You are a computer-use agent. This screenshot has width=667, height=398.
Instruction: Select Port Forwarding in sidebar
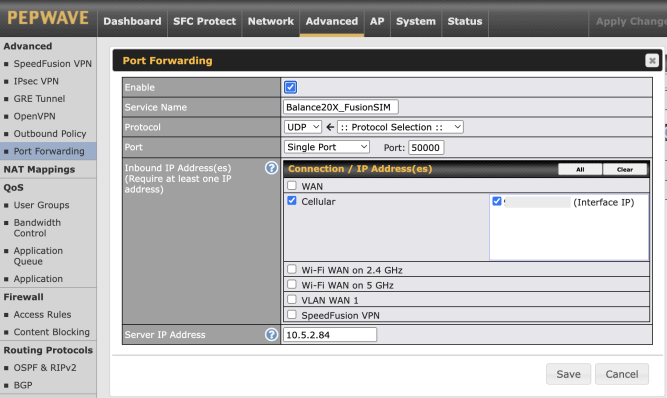point(49,151)
